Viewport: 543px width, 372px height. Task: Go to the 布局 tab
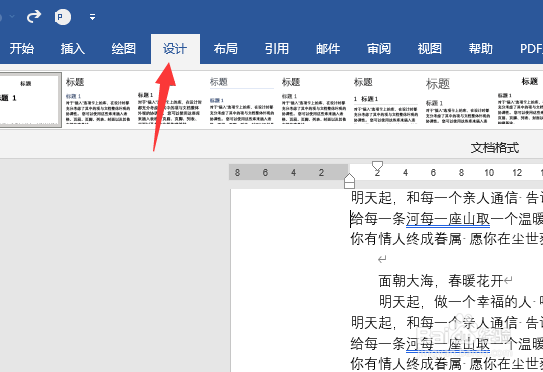pos(226,49)
